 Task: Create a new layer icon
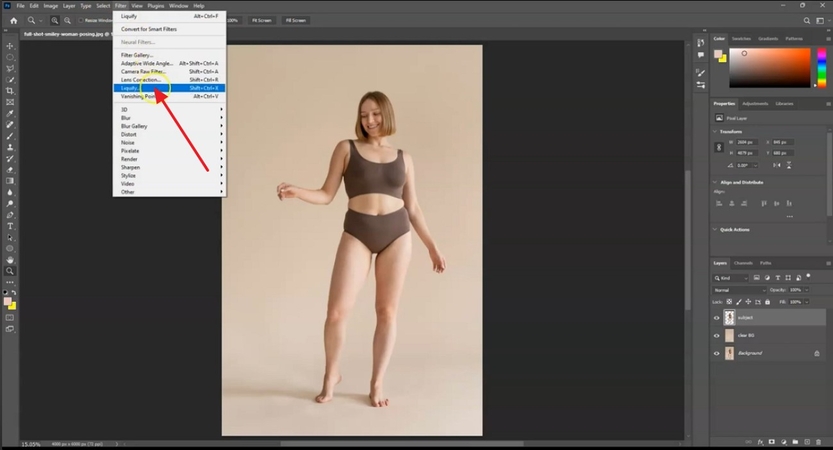pos(807,441)
